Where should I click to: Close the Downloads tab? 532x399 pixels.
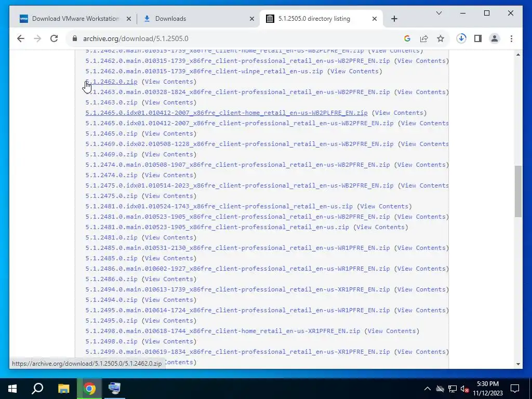(x=252, y=19)
